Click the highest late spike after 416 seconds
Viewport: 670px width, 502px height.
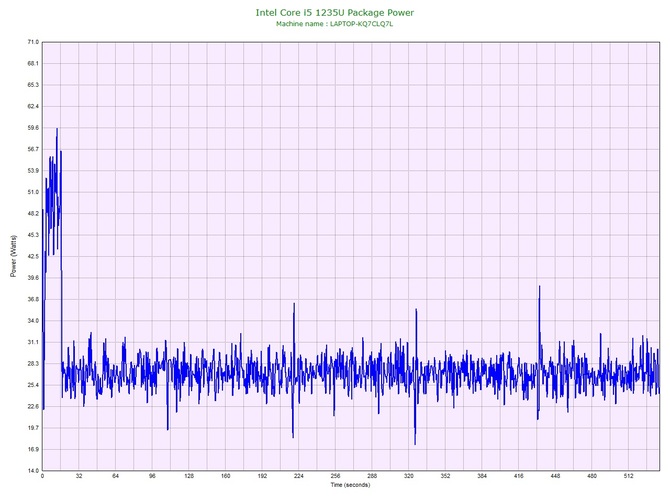[539, 287]
